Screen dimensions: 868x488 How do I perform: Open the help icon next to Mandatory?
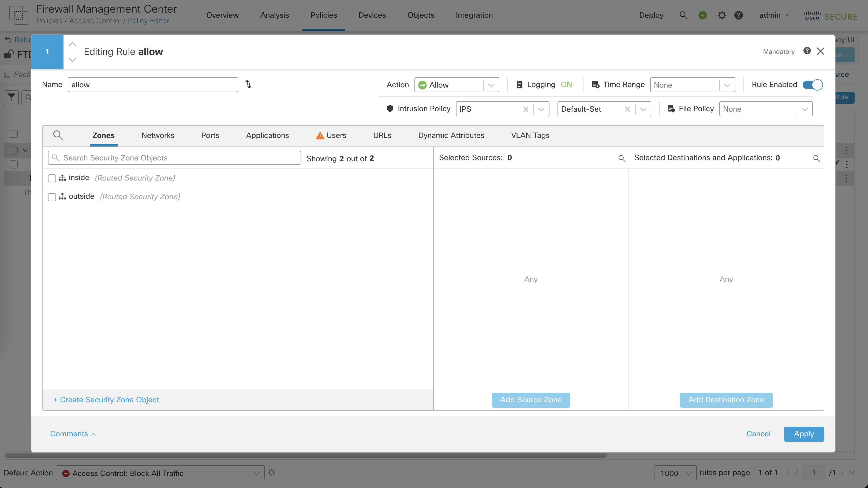(x=807, y=51)
